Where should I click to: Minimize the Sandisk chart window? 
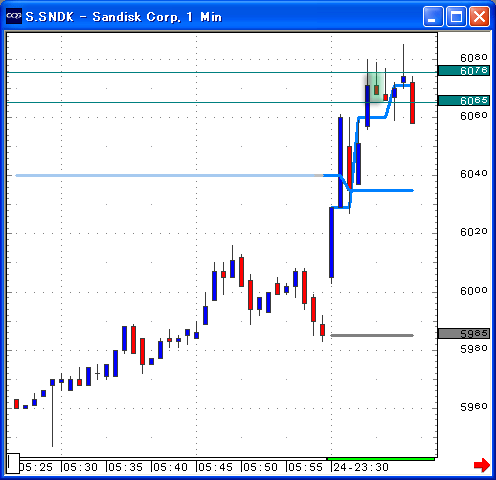(433, 16)
